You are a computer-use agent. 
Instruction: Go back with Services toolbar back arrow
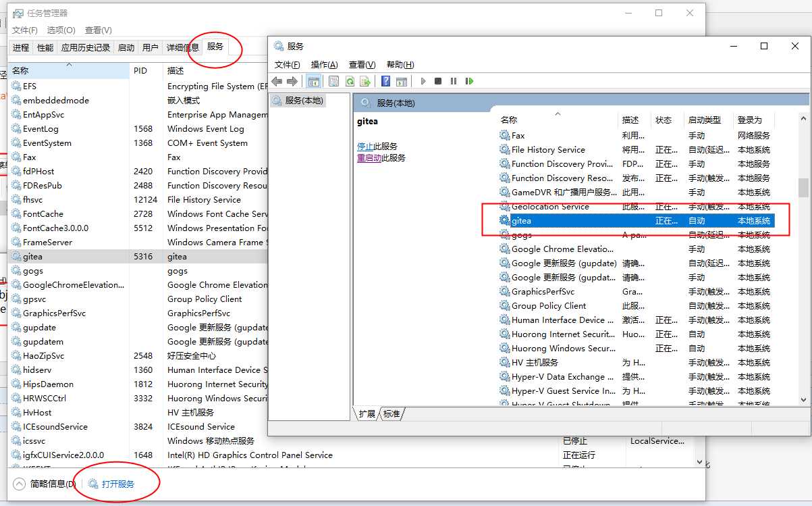pyautogui.click(x=277, y=81)
